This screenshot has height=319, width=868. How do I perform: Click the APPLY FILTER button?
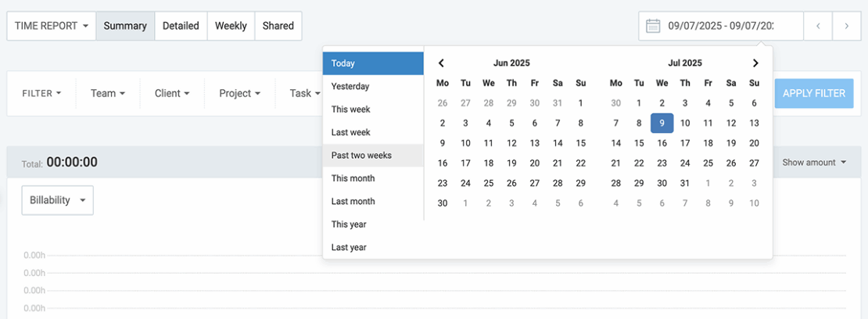pos(814,93)
